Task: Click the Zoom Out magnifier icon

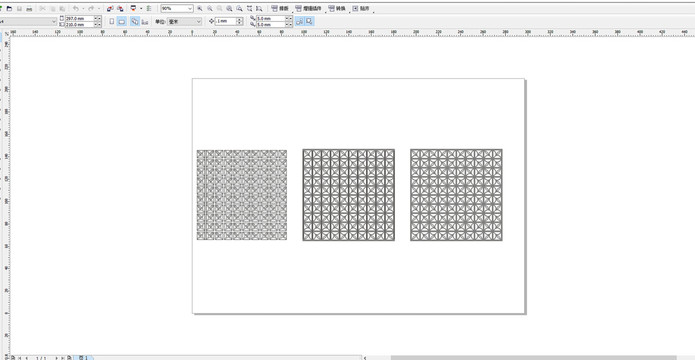Action: (210, 8)
